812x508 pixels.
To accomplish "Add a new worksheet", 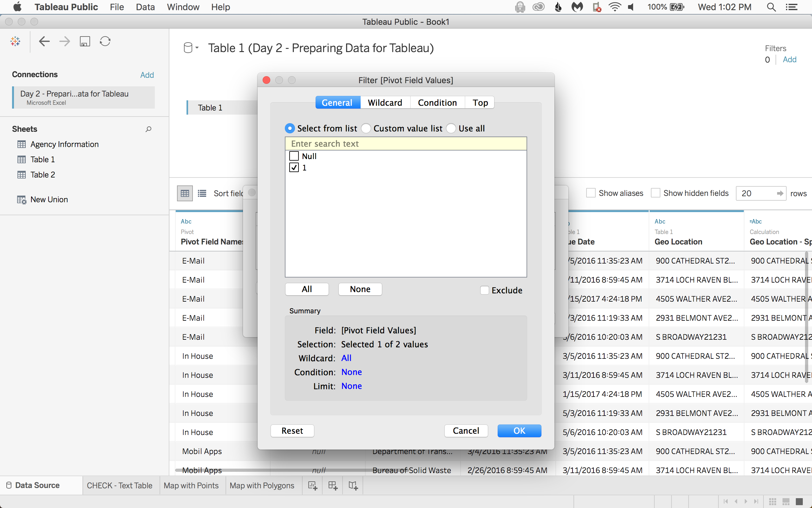I will [x=312, y=485].
